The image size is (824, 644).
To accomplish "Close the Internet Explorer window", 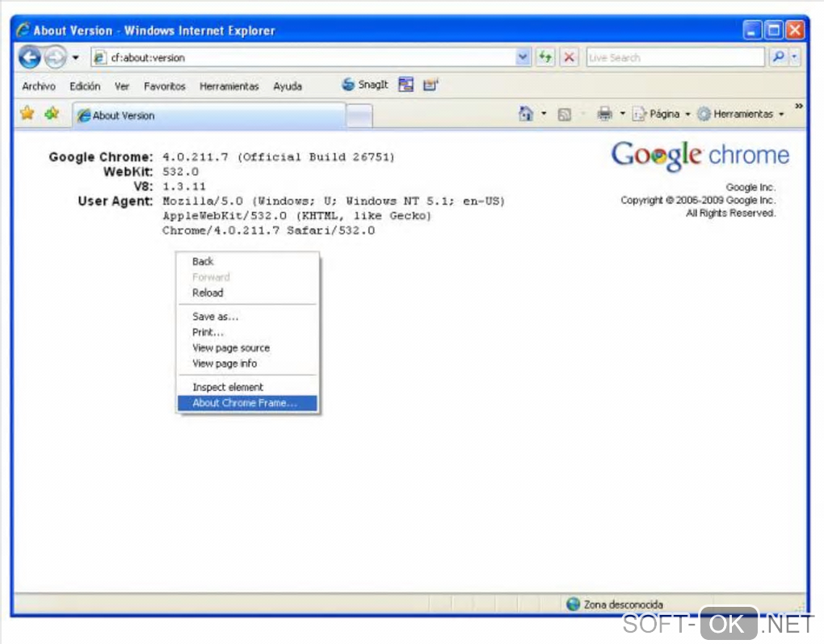I will [x=795, y=30].
